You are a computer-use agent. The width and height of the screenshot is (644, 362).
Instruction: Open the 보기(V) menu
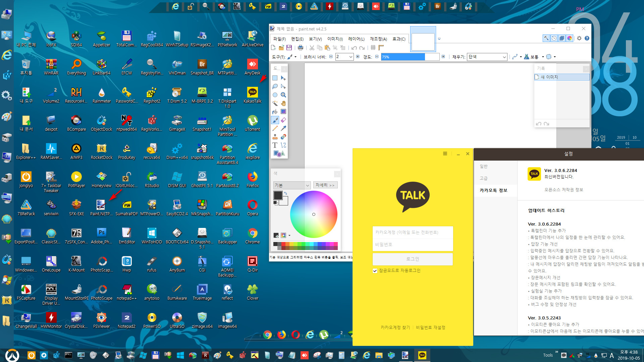[x=315, y=39]
